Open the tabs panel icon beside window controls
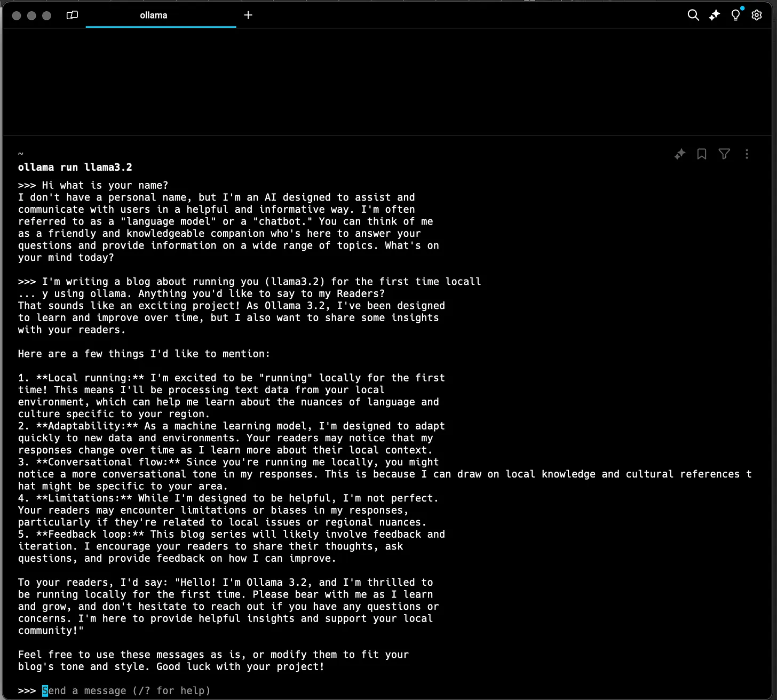This screenshot has width=777, height=700. (72, 15)
